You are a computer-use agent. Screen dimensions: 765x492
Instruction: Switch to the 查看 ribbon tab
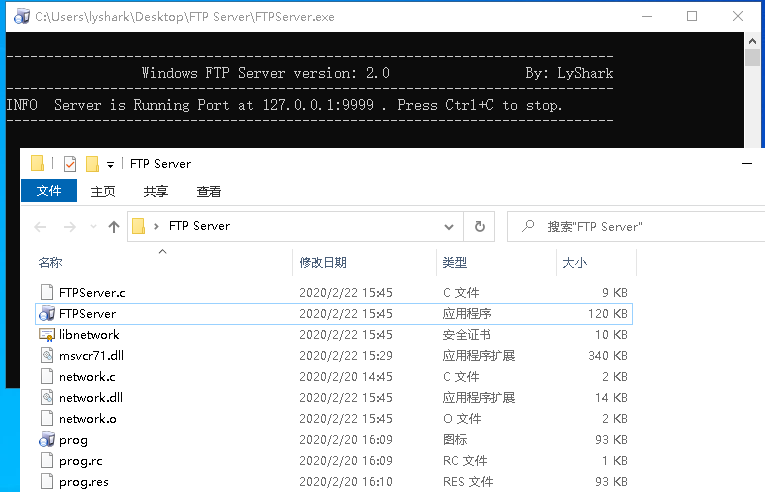[209, 191]
